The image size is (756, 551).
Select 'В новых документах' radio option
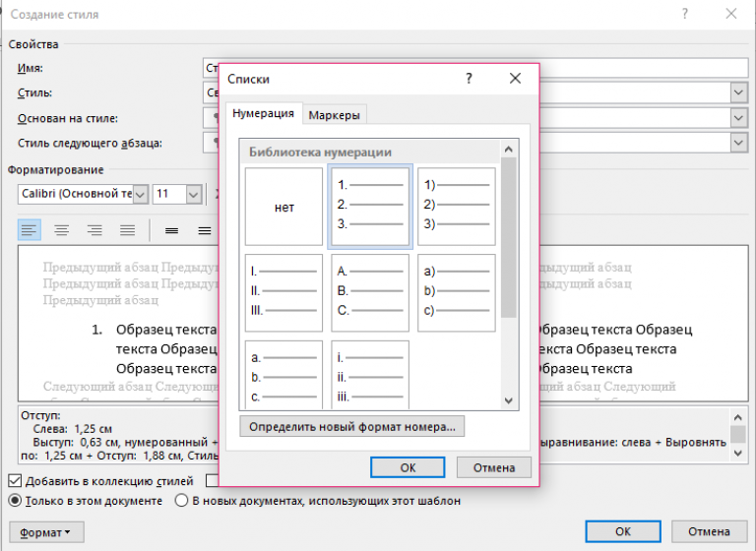pos(181,500)
